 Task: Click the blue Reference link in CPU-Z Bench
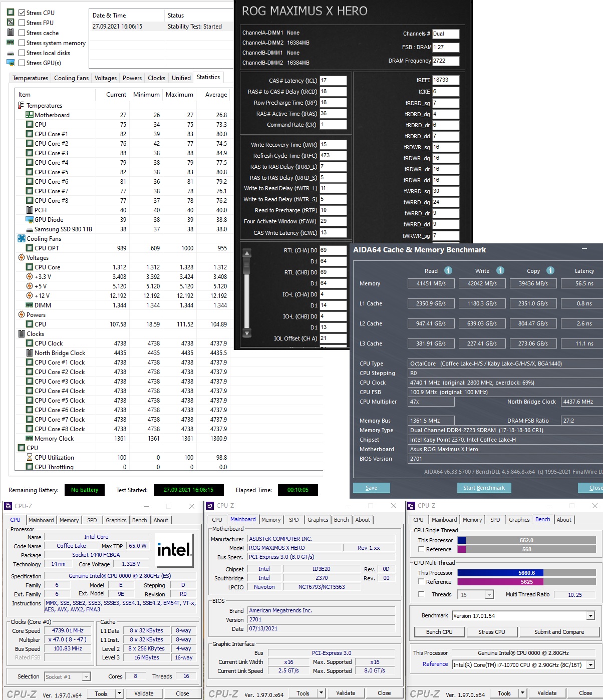(x=435, y=664)
